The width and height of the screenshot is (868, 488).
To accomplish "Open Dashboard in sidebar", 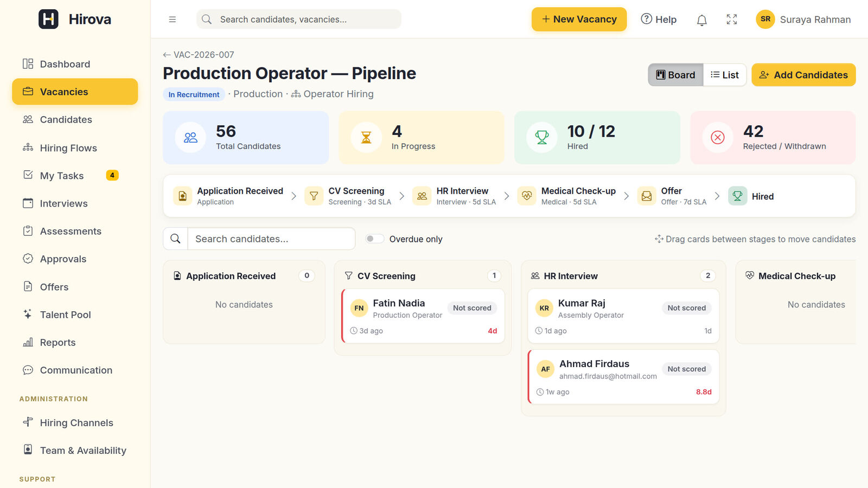I will (75, 64).
